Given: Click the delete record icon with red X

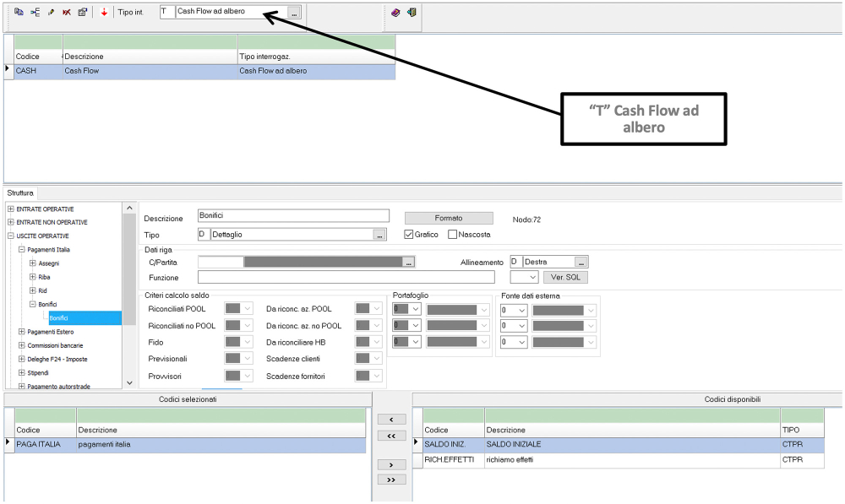Looking at the screenshot, I should pyautogui.click(x=67, y=12).
